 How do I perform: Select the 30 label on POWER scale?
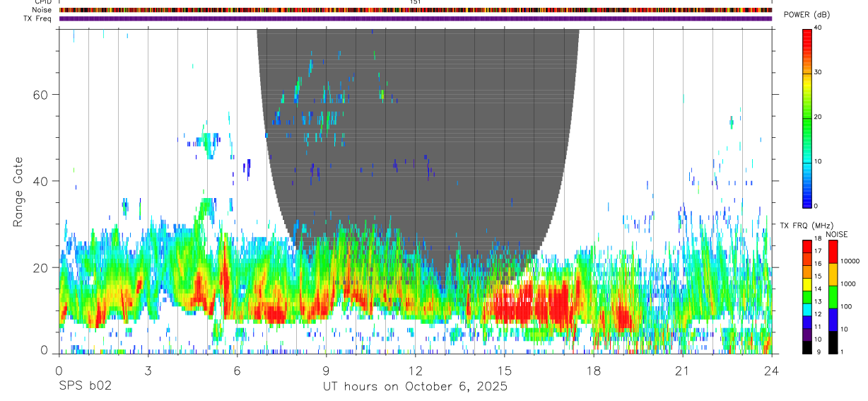818,73
